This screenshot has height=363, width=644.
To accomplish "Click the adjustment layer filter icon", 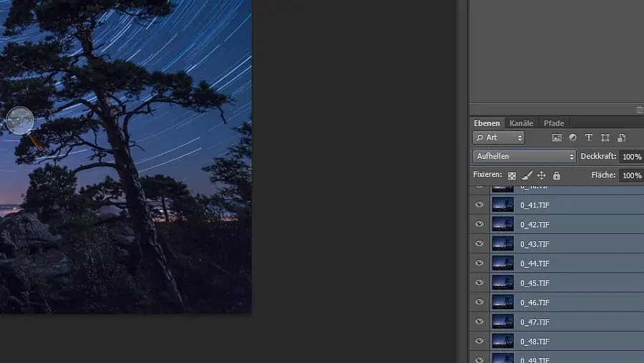I will click(572, 137).
